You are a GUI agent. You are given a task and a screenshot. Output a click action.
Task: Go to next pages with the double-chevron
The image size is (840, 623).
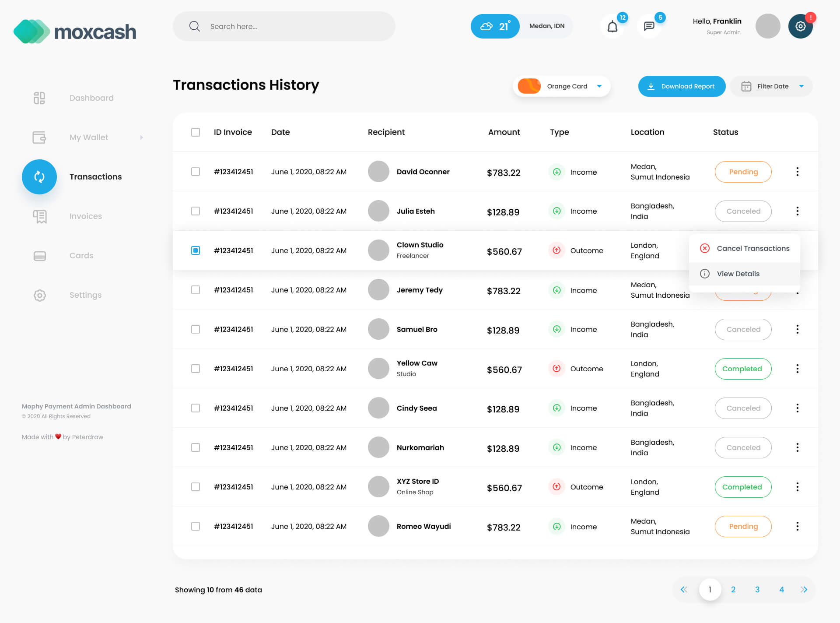804,589
